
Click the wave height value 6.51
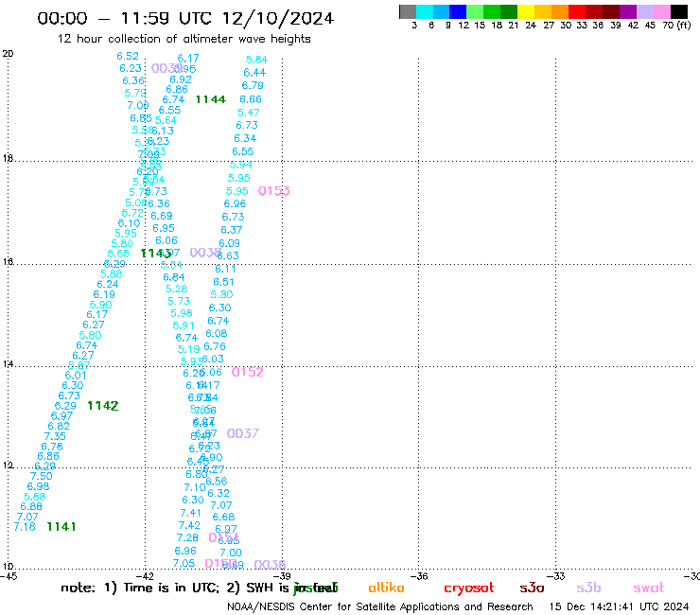tap(223, 282)
